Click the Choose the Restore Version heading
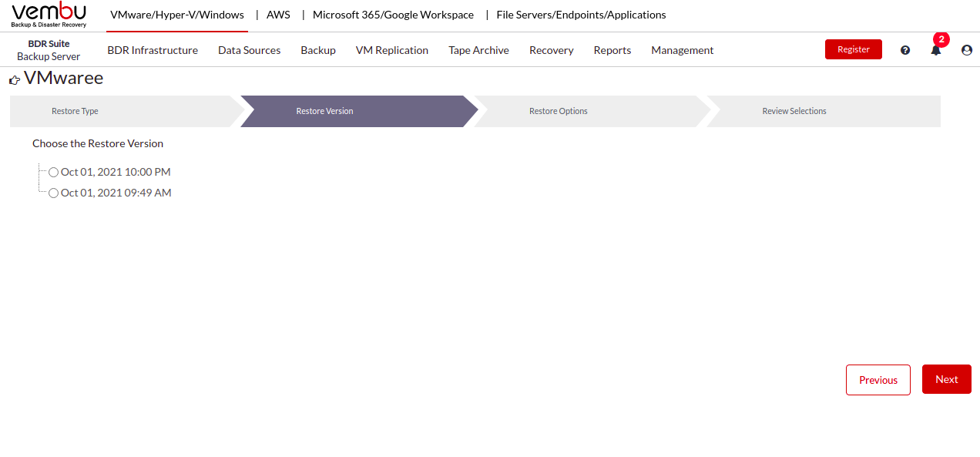980x457 pixels. [x=98, y=143]
